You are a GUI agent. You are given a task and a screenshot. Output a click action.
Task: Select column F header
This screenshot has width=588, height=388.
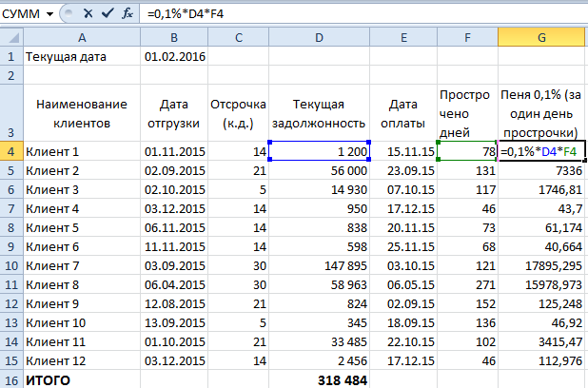tap(467, 37)
